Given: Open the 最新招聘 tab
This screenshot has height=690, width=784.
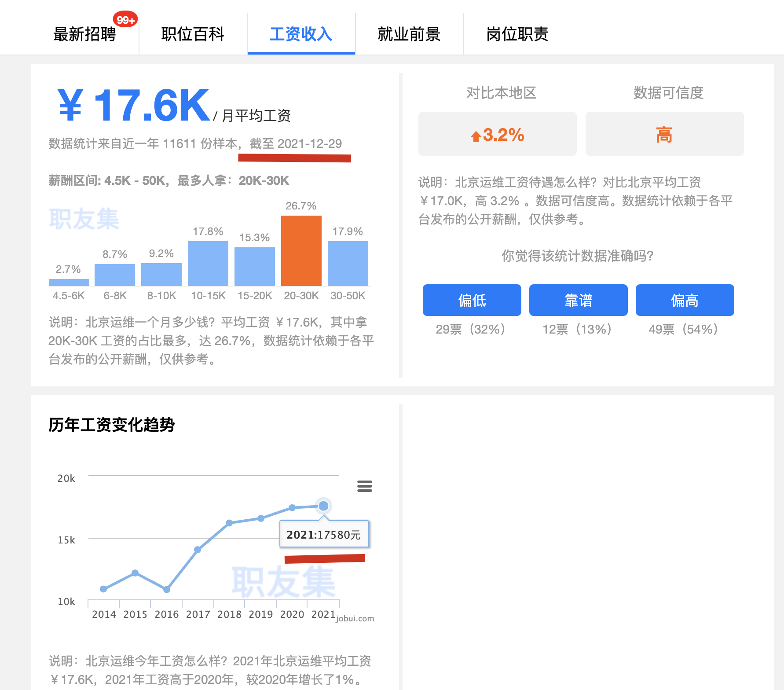Looking at the screenshot, I should [84, 34].
